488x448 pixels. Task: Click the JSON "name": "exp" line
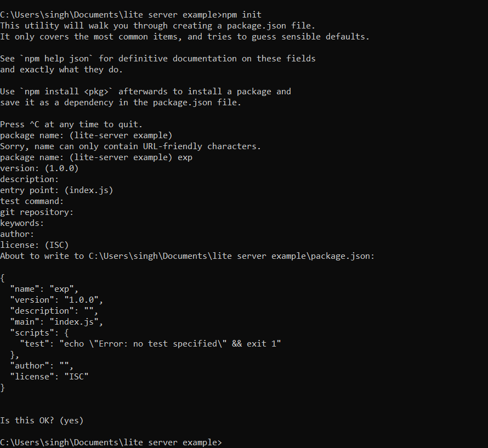pyautogui.click(x=44, y=289)
